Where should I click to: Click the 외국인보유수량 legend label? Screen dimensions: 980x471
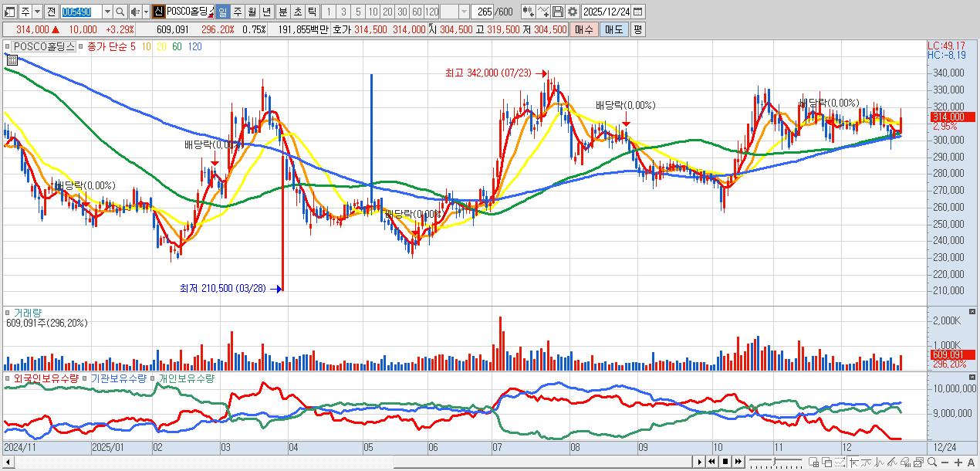(46, 378)
